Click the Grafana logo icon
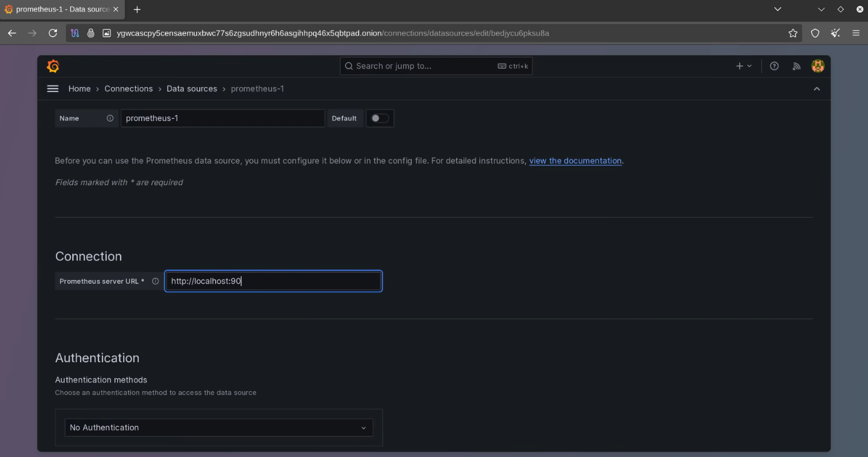This screenshot has height=457, width=868. pos(53,66)
